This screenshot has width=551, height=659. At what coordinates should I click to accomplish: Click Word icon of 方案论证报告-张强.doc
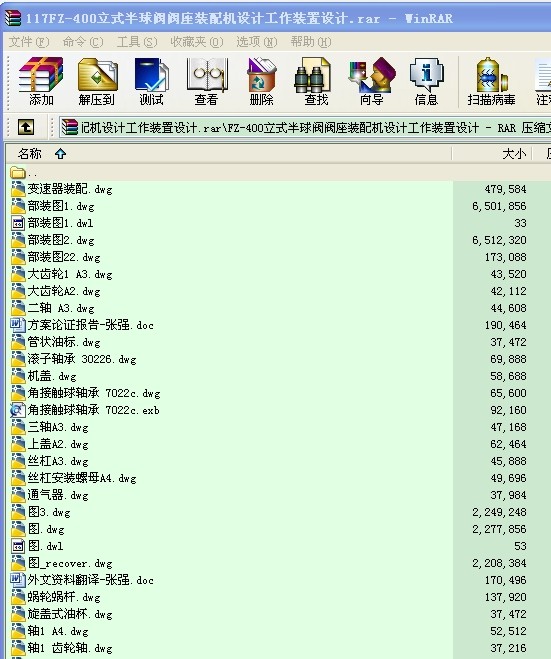pyautogui.click(x=18, y=324)
